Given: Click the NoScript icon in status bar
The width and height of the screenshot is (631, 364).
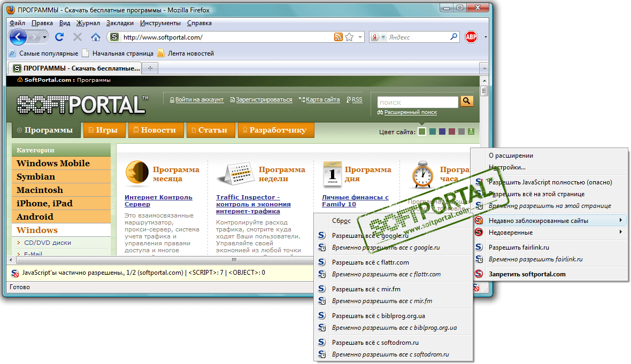Looking at the screenshot, I should [476, 287].
